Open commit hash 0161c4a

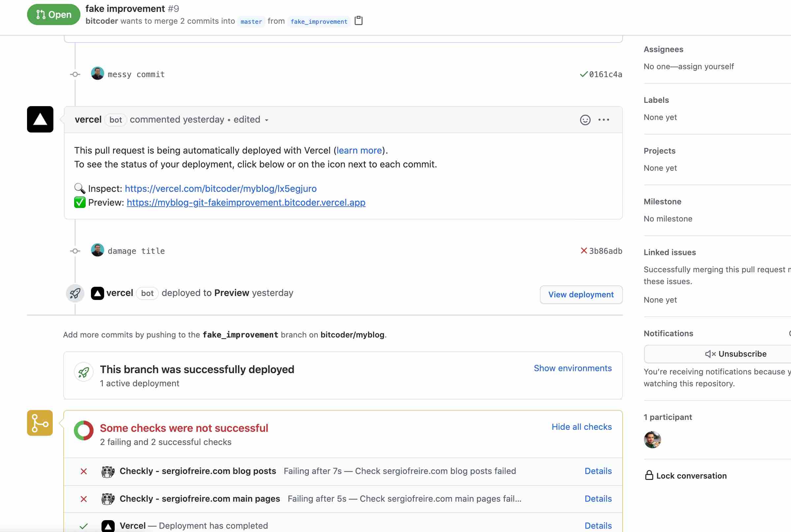605,74
